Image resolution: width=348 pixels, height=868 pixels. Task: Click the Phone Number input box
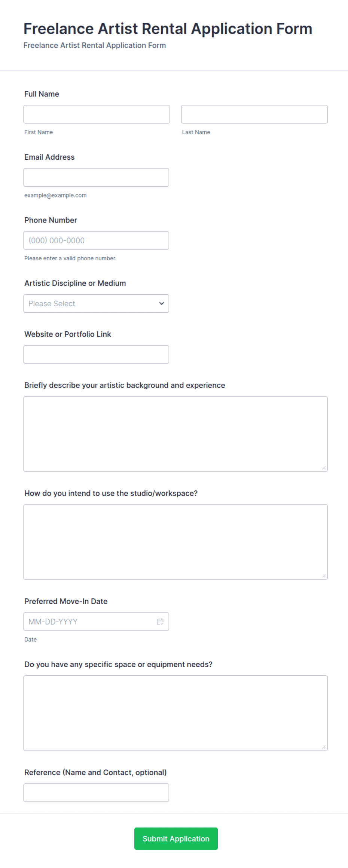click(96, 240)
